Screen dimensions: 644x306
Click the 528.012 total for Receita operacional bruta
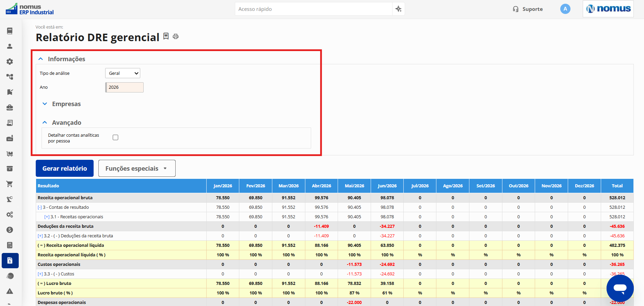click(x=617, y=198)
